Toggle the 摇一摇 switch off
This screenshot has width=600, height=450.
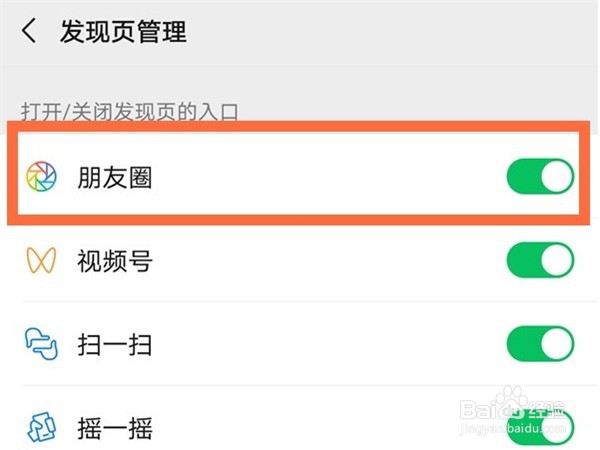point(540,427)
